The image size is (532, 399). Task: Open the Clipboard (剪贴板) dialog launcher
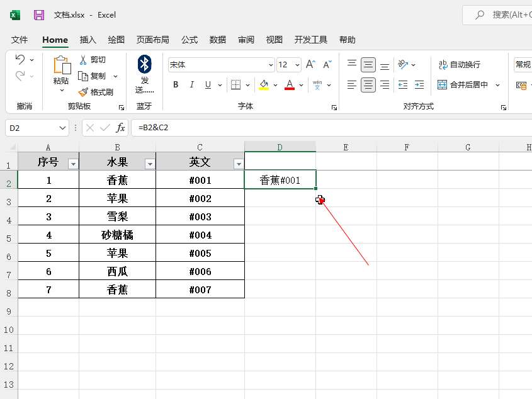click(x=122, y=108)
